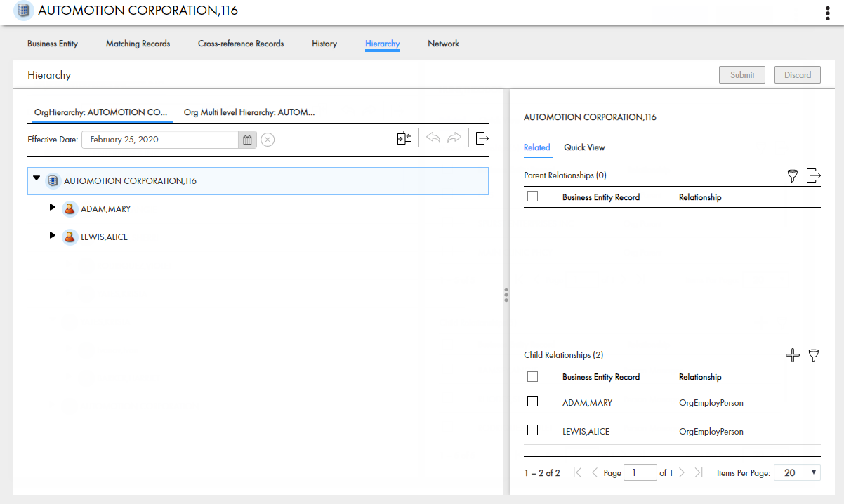Switch to Quick View tab

pyautogui.click(x=584, y=147)
